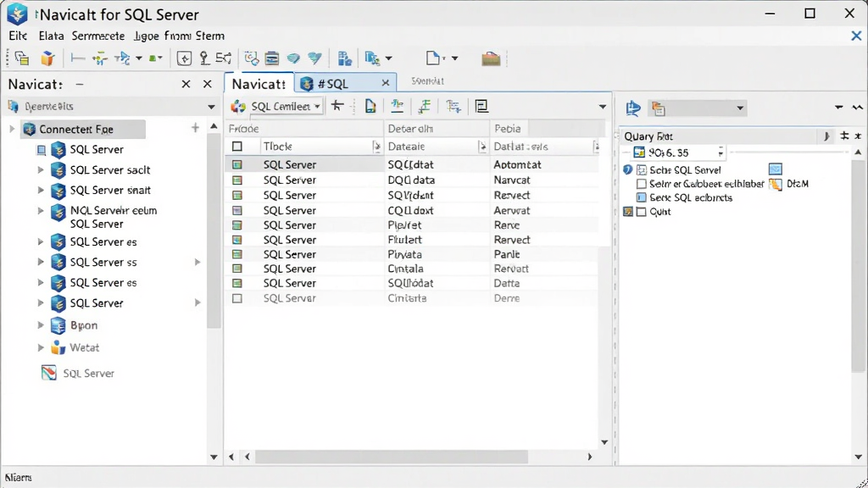This screenshot has width=868, height=488.
Task: Open the Sermacete menu
Action: tap(98, 36)
